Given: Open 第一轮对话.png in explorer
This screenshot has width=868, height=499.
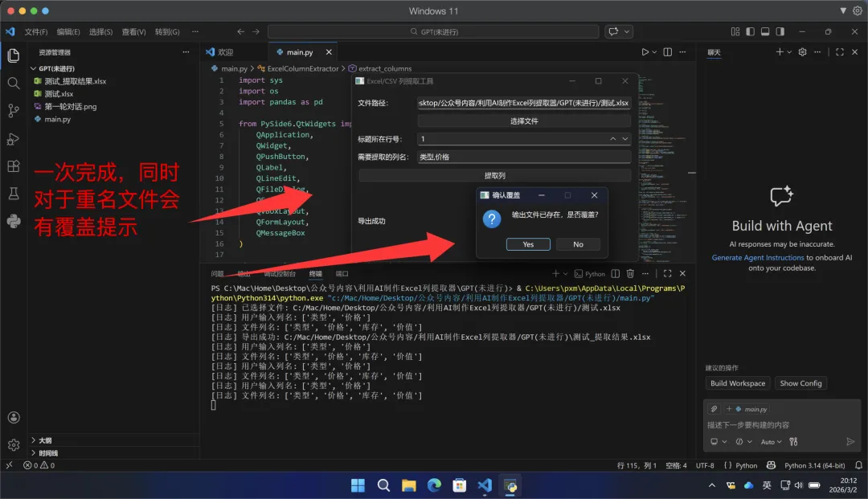Looking at the screenshot, I should pyautogui.click(x=70, y=107).
